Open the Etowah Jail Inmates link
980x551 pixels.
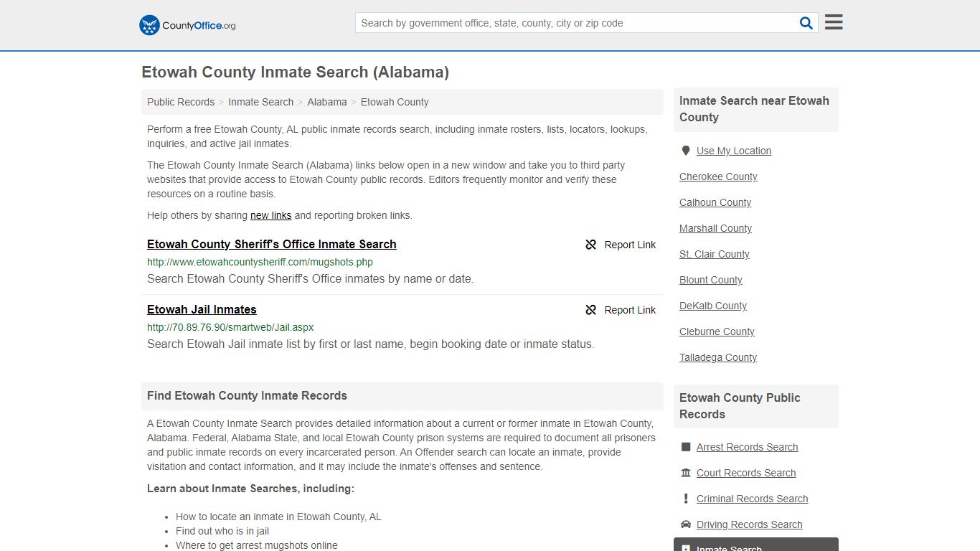coord(202,309)
